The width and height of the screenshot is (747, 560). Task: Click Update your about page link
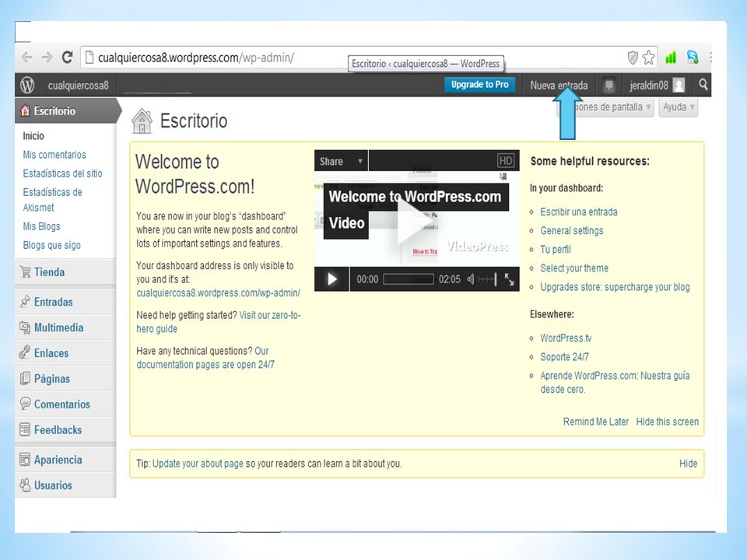[x=198, y=464]
